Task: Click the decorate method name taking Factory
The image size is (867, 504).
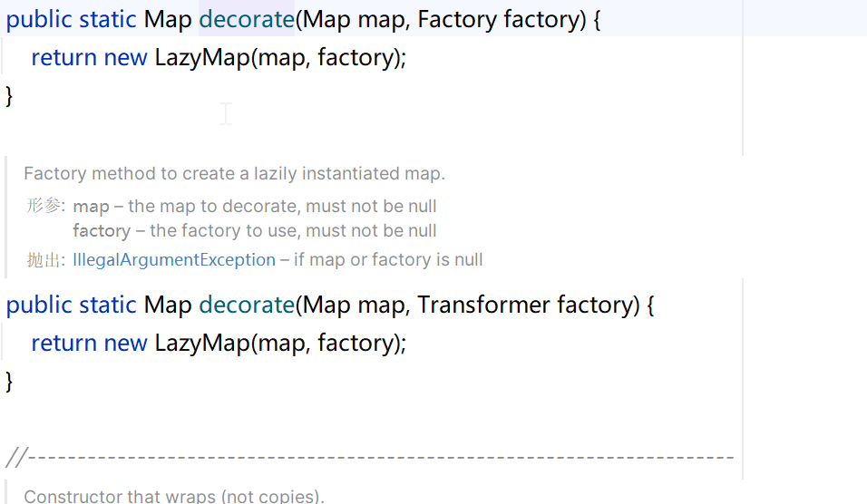Action: [247, 19]
